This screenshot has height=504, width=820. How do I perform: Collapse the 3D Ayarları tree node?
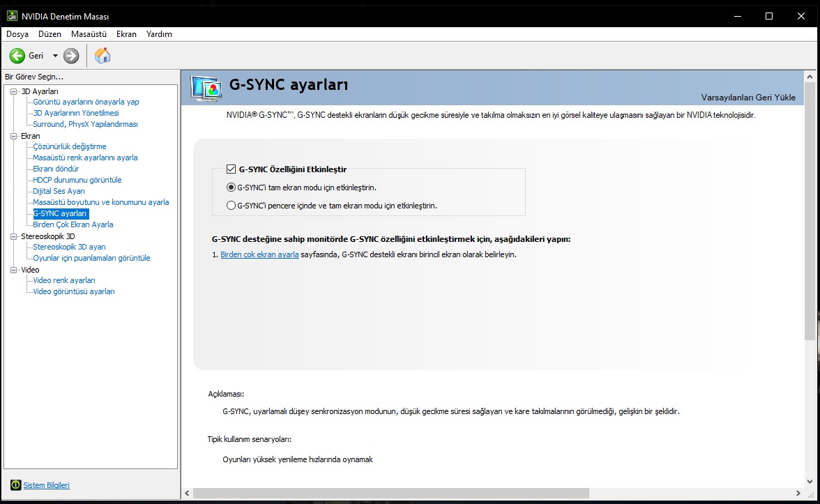14,91
